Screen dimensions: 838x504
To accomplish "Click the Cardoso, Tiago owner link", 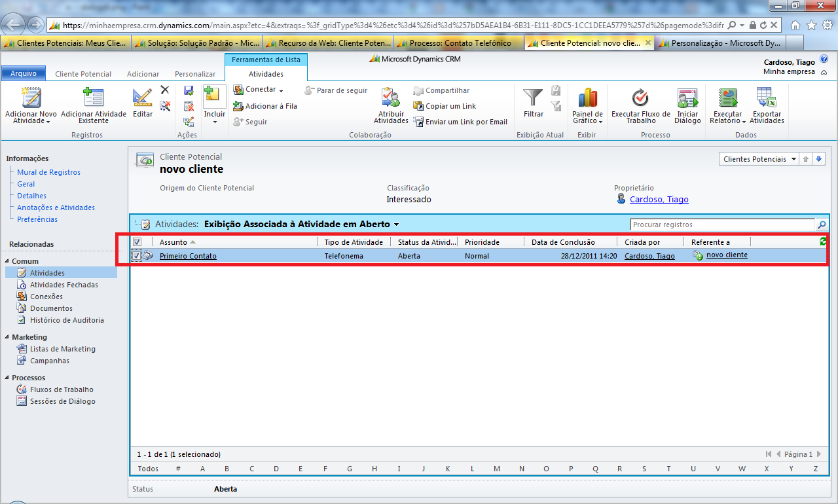I will click(x=659, y=200).
